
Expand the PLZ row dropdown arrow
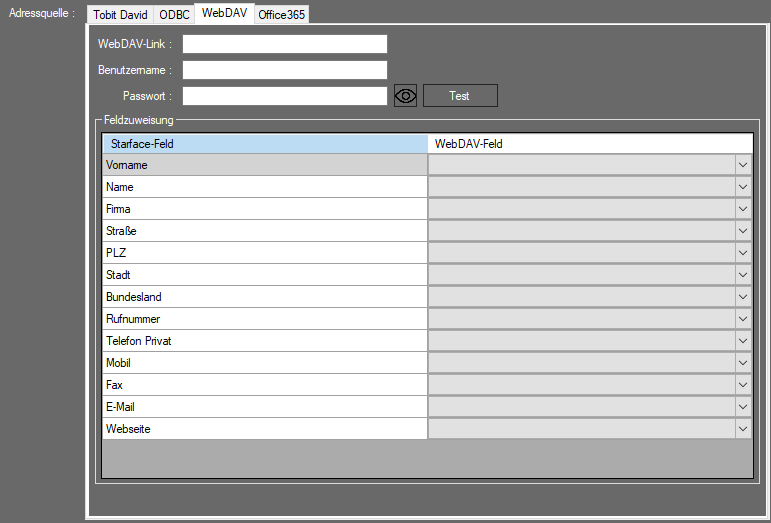742,253
